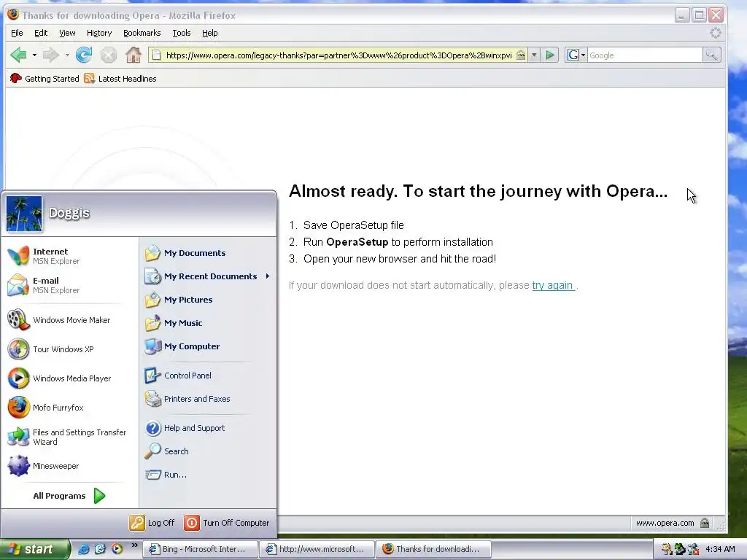The height and width of the screenshot is (560, 747).
Task: Click the Forward arrow in Firefox toolbar
Action: click(50, 55)
